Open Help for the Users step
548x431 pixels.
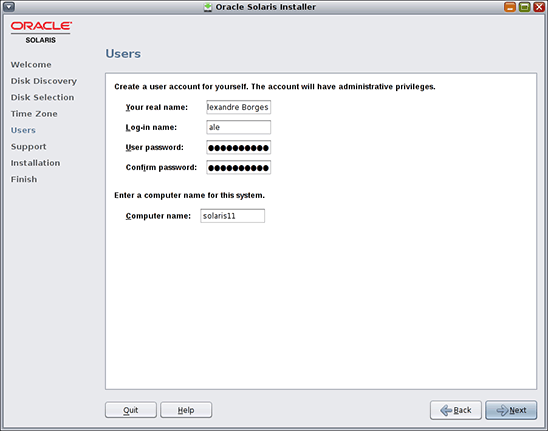coord(186,410)
